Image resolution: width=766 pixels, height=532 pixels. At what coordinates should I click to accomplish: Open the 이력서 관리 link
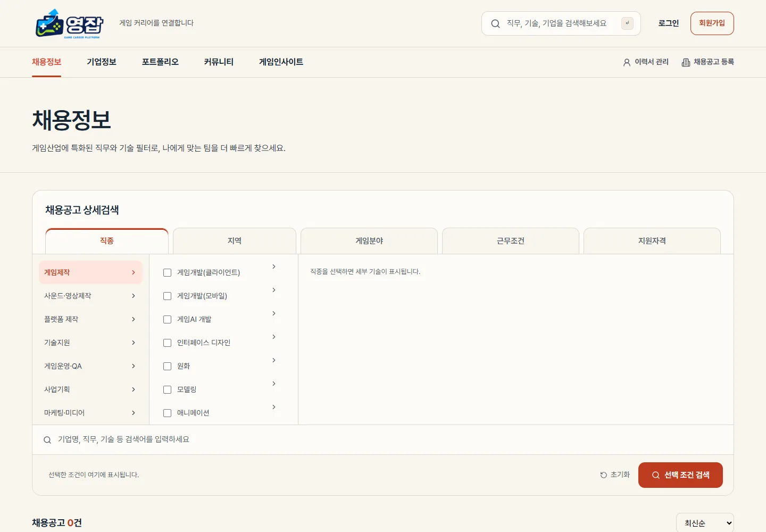point(646,62)
